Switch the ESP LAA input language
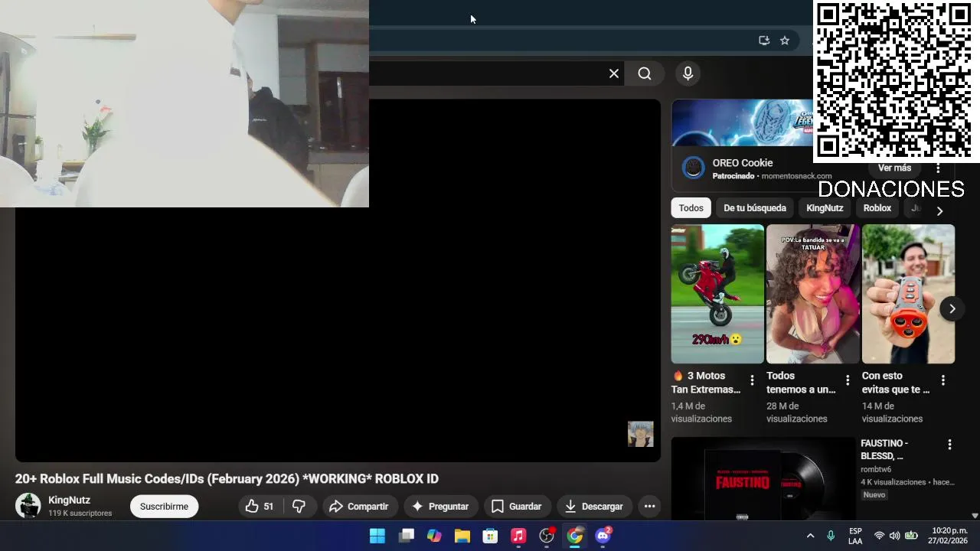 [x=855, y=536]
